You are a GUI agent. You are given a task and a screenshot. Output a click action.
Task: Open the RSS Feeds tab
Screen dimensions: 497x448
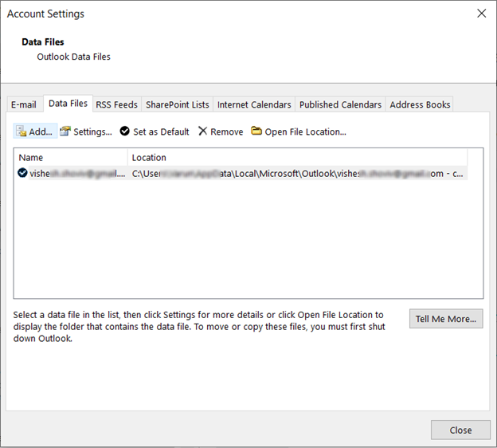[x=116, y=104]
